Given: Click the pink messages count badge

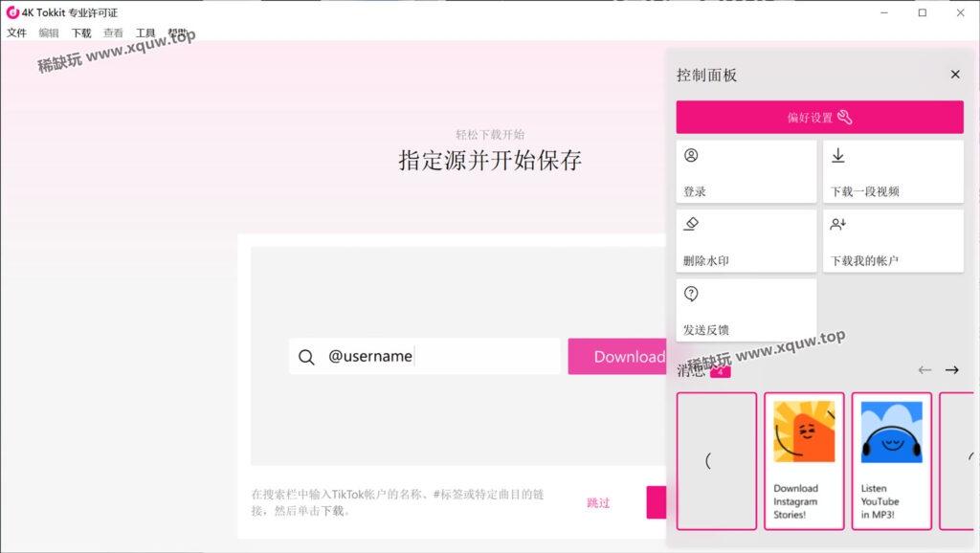Looking at the screenshot, I should (x=720, y=372).
